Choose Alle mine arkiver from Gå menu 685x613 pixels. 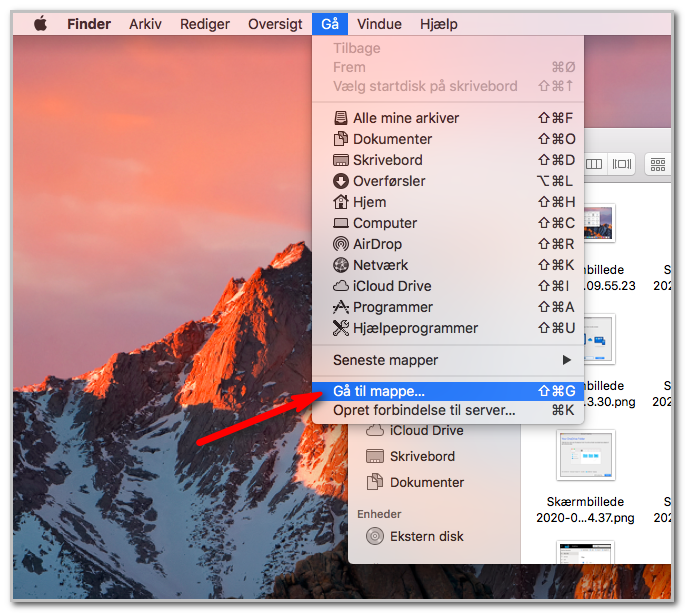pyautogui.click(x=448, y=118)
